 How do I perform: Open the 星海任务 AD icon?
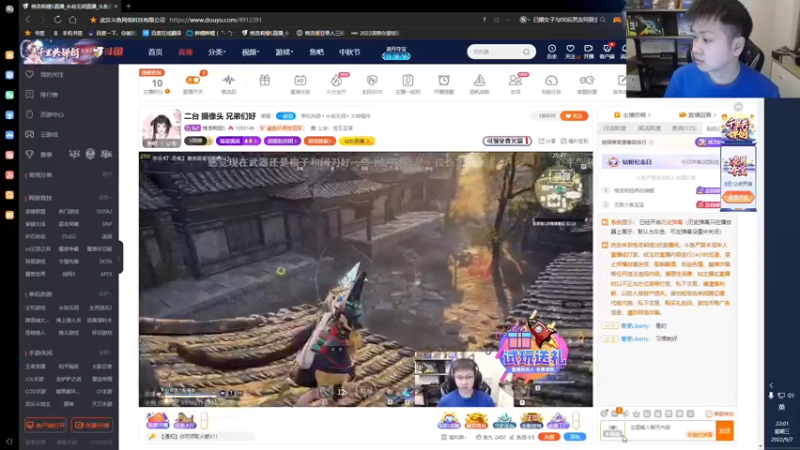(300, 83)
